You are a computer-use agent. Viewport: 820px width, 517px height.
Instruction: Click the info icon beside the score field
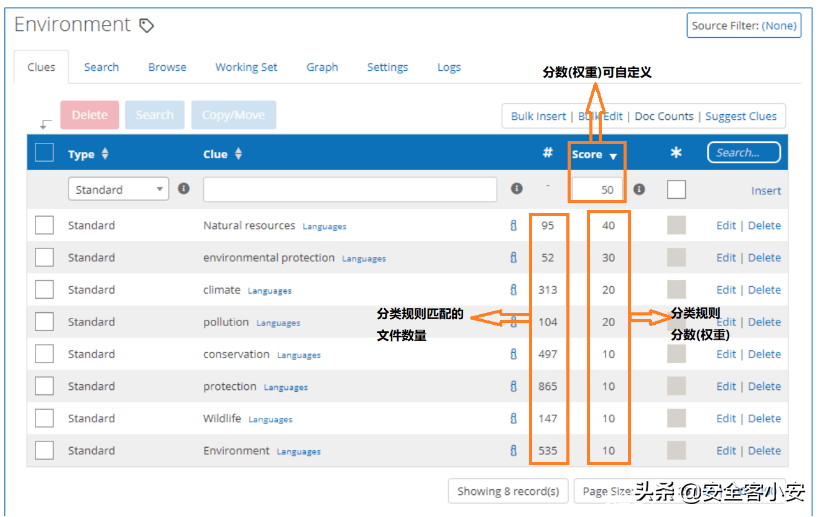tap(639, 189)
